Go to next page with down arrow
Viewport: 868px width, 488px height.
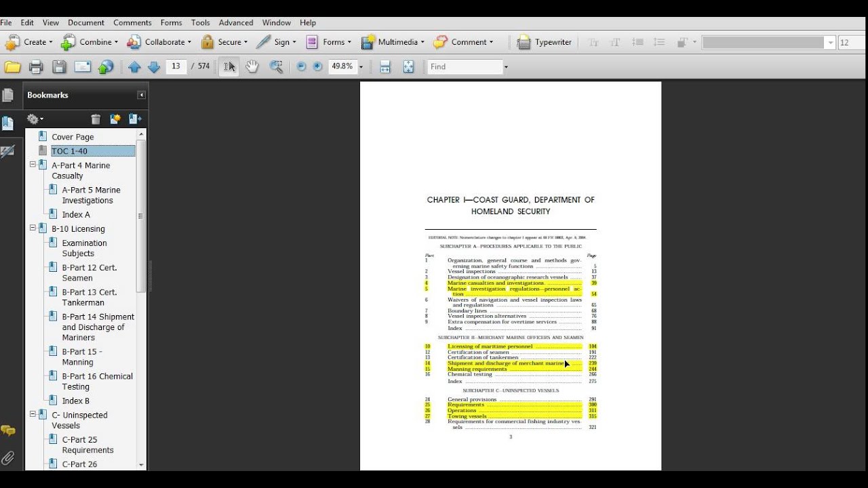(154, 67)
